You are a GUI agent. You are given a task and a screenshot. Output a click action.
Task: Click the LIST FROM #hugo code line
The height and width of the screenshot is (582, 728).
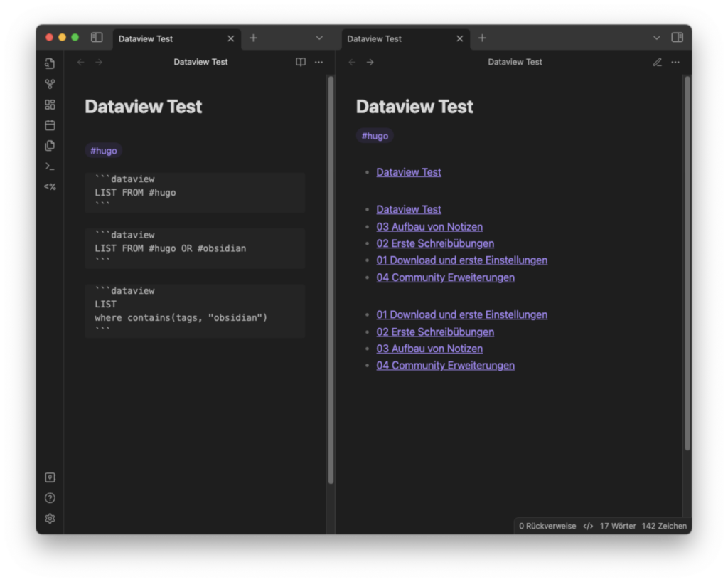click(x=135, y=192)
